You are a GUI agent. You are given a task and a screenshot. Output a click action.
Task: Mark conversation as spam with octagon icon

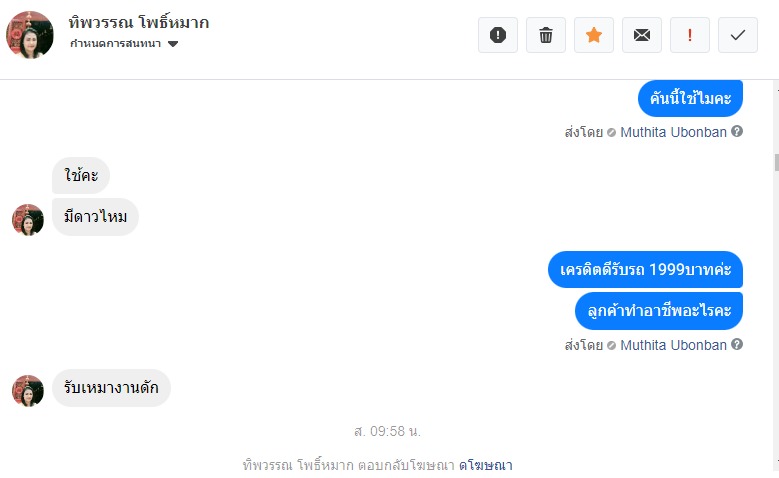pyautogui.click(x=498, y=35)
